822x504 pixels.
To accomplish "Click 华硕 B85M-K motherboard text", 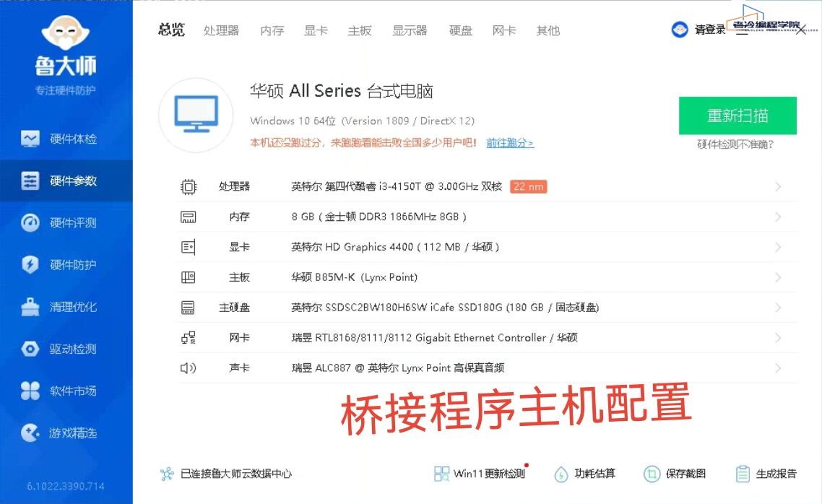I will 355,277.
